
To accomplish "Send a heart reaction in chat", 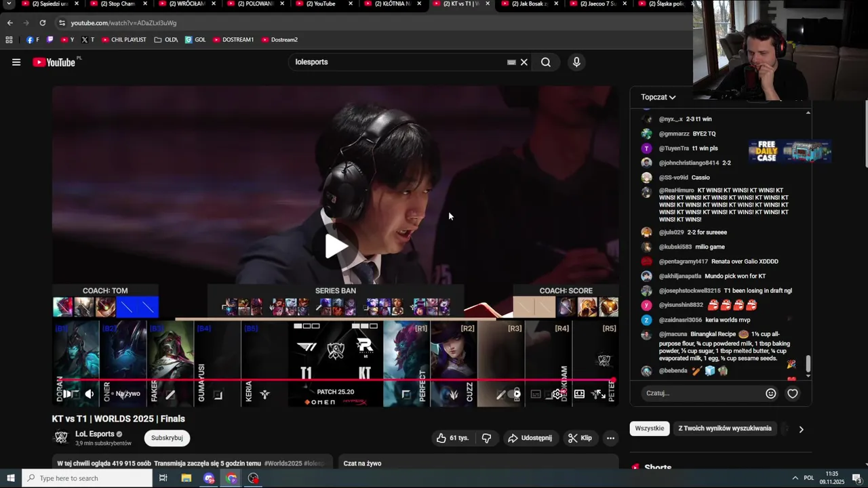I will (x=792, y=393).
